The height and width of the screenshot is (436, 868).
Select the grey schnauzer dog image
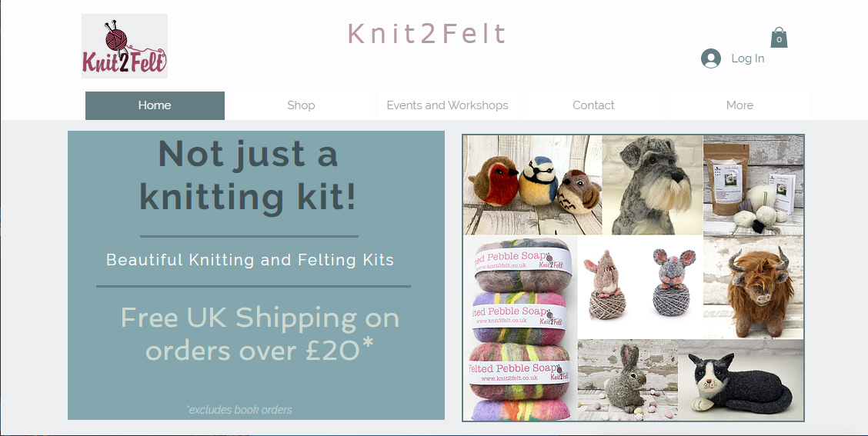653,185
